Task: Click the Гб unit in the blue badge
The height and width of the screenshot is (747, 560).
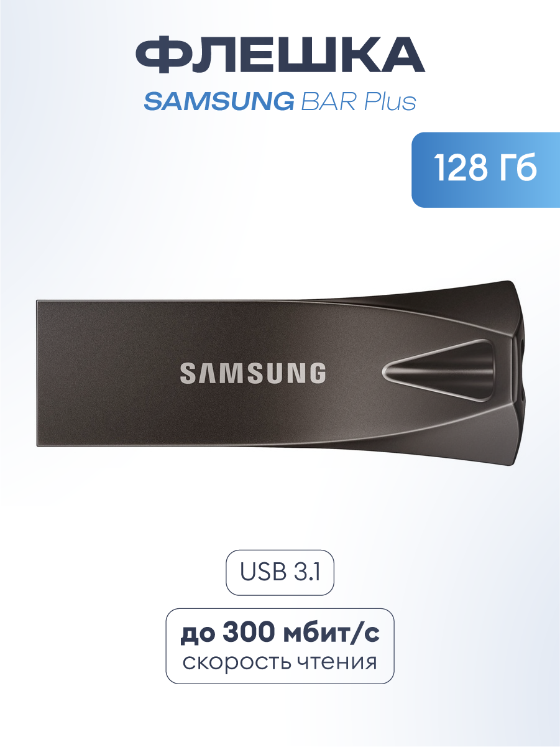Action: pyautogui.click(x=518, y=169)
